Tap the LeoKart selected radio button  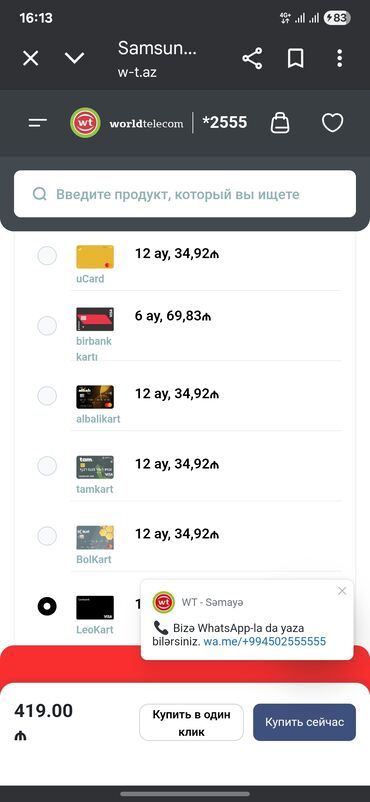point(47,606)
